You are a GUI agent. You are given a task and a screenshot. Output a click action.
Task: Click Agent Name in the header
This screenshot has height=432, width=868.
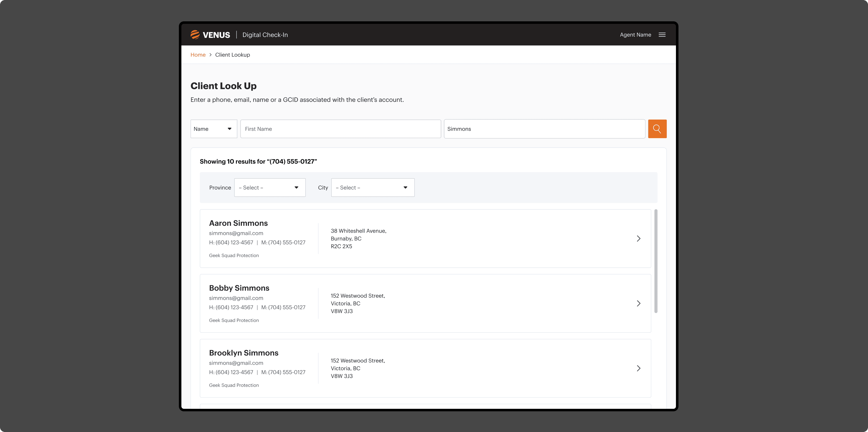(635, 35)
